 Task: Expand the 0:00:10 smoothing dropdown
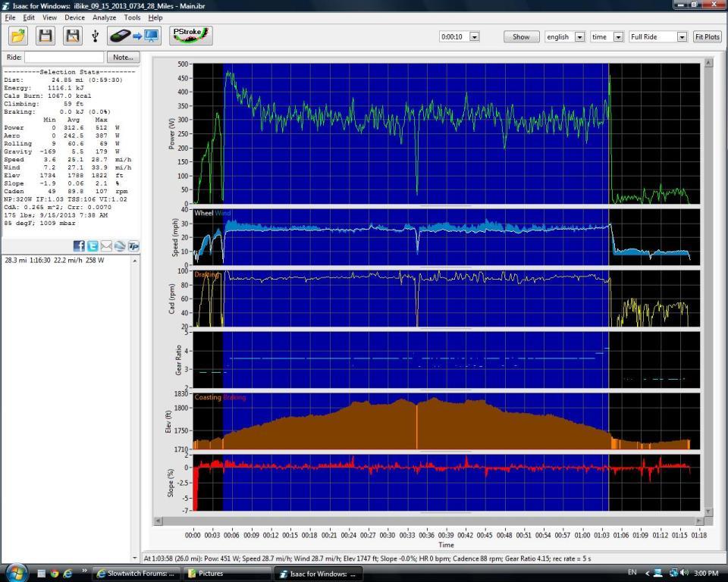474,36
